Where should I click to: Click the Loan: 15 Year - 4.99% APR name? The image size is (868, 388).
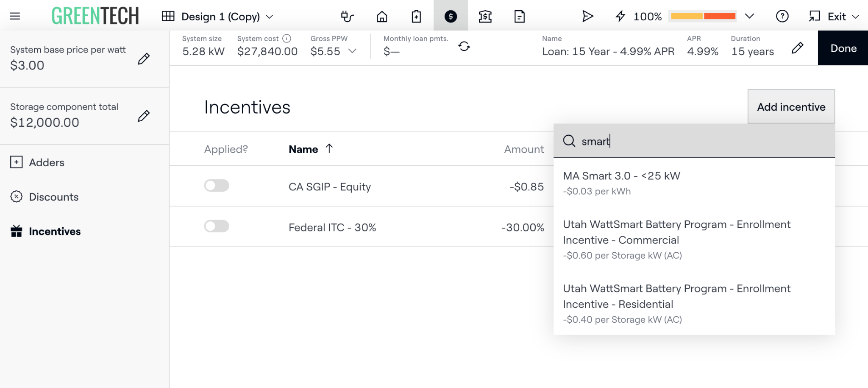pyautogui.click(x=608, y=51)
